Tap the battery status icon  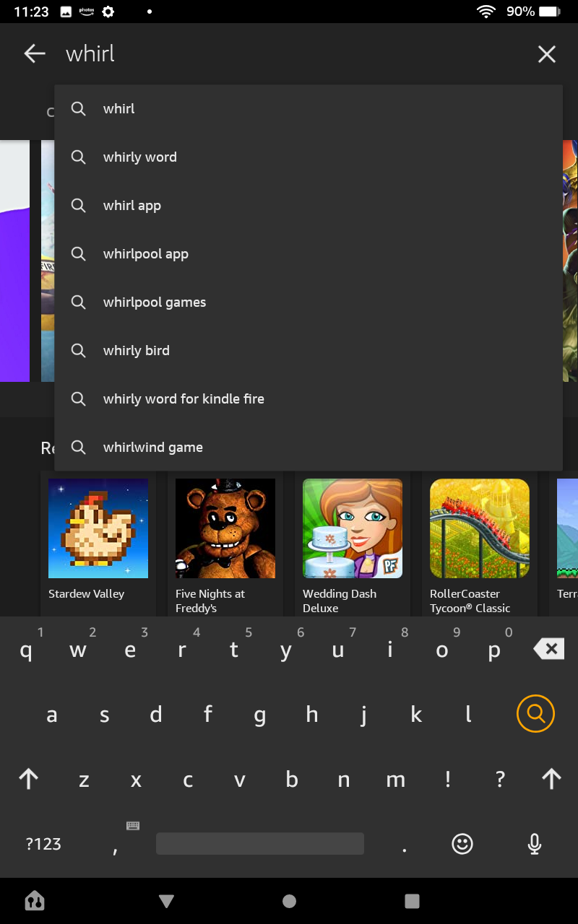pos(550,12)
